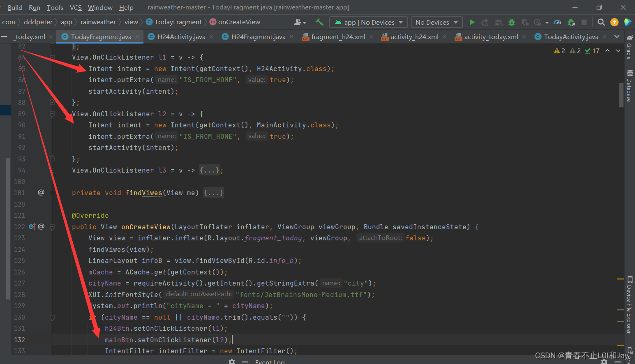
Task: Go to next highlighted error arrow
Action: [618, 51]
